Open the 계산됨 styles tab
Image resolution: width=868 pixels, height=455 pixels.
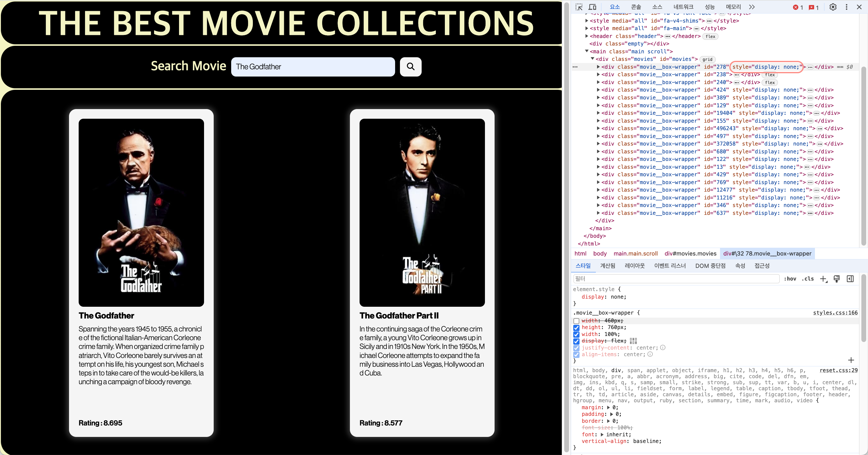point(608,266)
